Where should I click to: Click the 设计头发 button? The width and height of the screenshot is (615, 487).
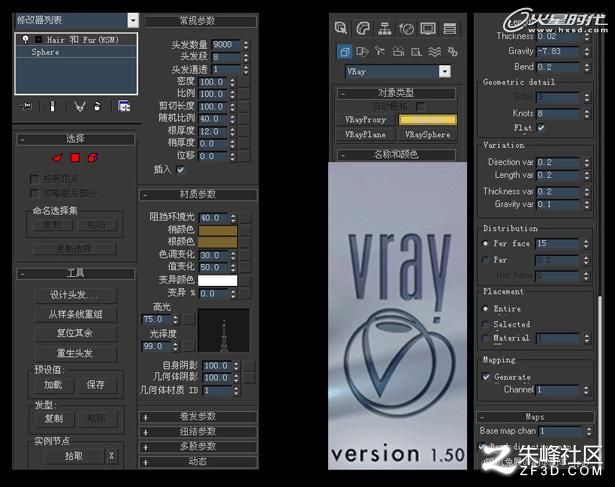[x=76, y=295]
